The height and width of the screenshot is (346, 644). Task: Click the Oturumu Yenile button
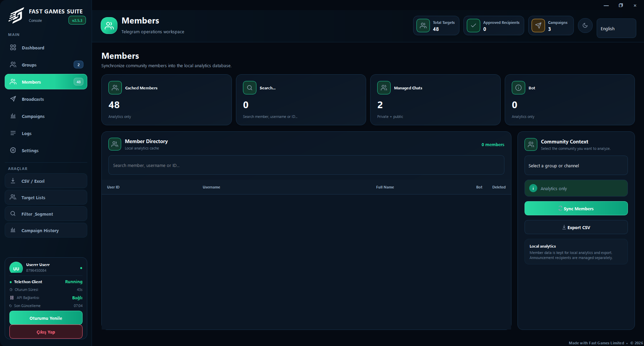pos(46,318)
